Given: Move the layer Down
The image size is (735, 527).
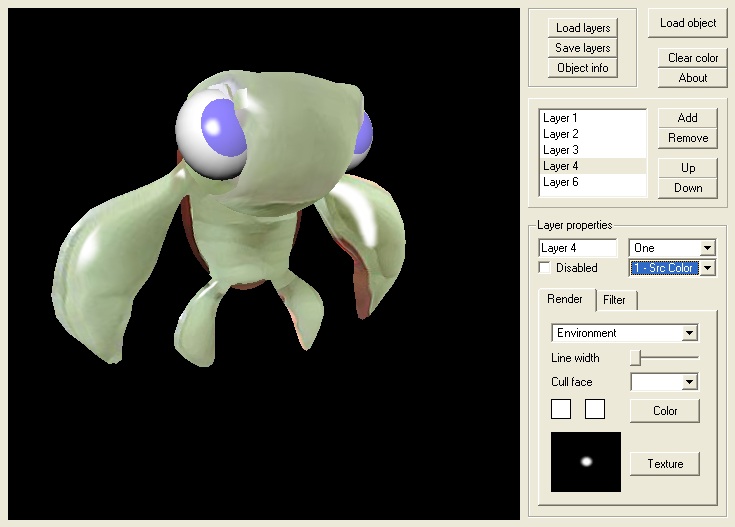Looking at the screenshot, I should [x=688, y=188].
